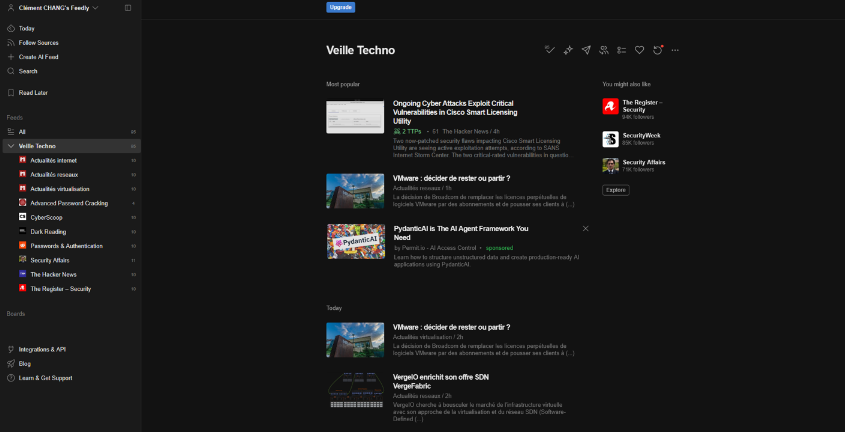
Task: Select the CyberScoop feed in sidebar
Action: [47, 217]
